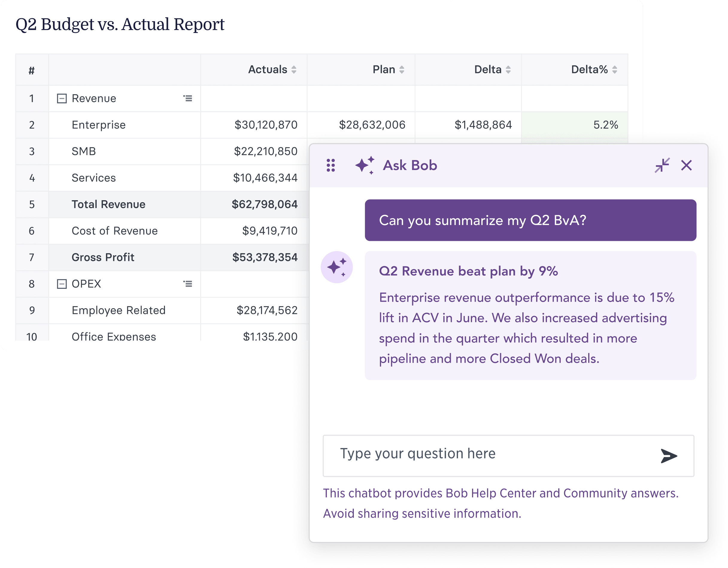This screenshot has height=568, width=728.
Task: Collapse the Revenue group
Action: pyautogui.click(x=62, y=98)
